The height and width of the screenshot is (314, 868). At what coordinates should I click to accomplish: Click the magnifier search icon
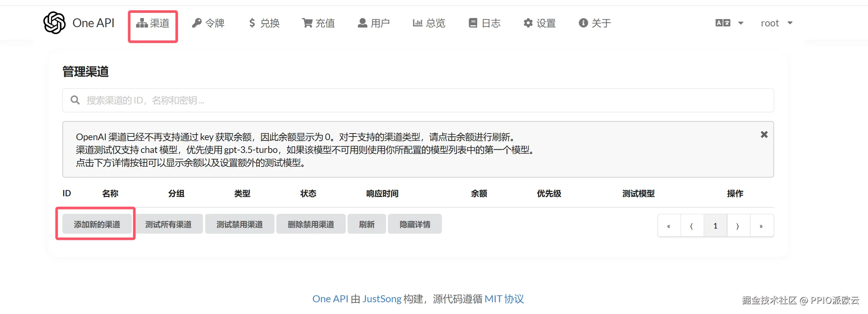(75, 100)
